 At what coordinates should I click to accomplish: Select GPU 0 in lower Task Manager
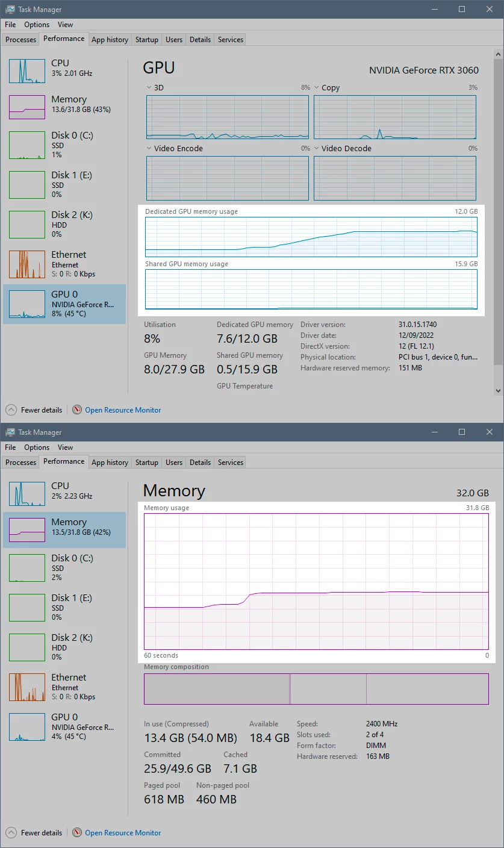click(64, 727)
